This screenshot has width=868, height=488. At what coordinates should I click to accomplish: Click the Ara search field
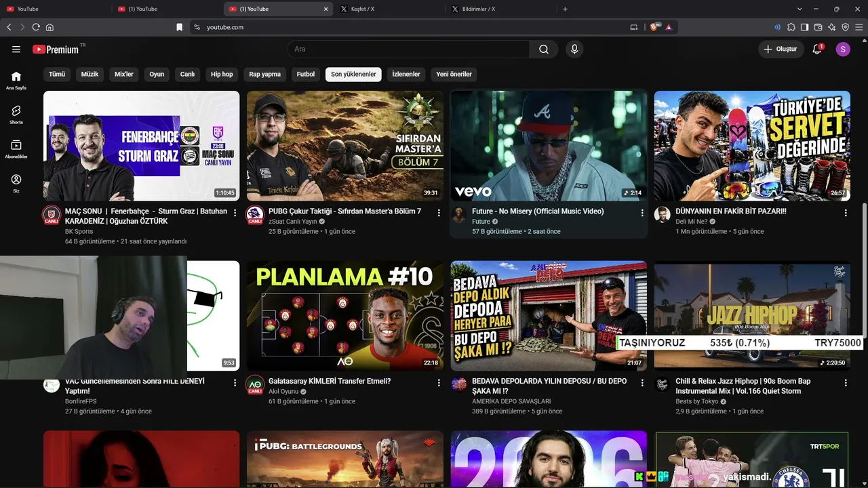point(408,49)
